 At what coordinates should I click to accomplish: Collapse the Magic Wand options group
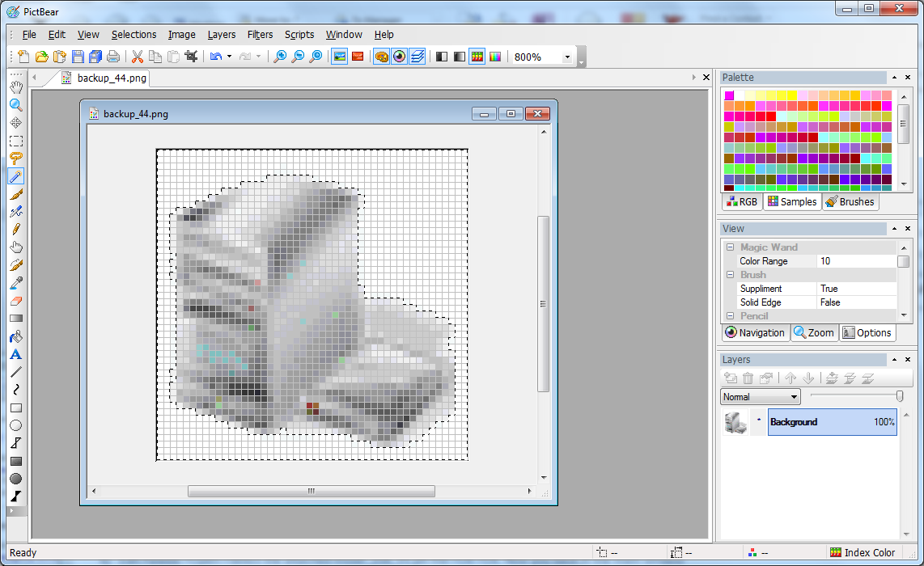coord(730,247)
